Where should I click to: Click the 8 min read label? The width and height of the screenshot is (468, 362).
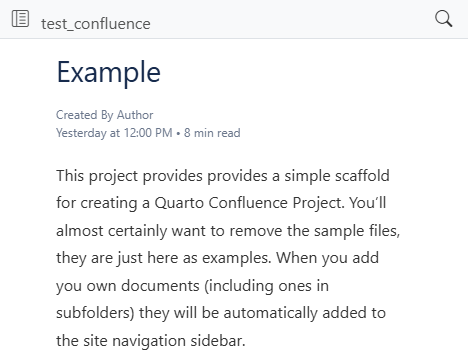(x=212, y=133)
